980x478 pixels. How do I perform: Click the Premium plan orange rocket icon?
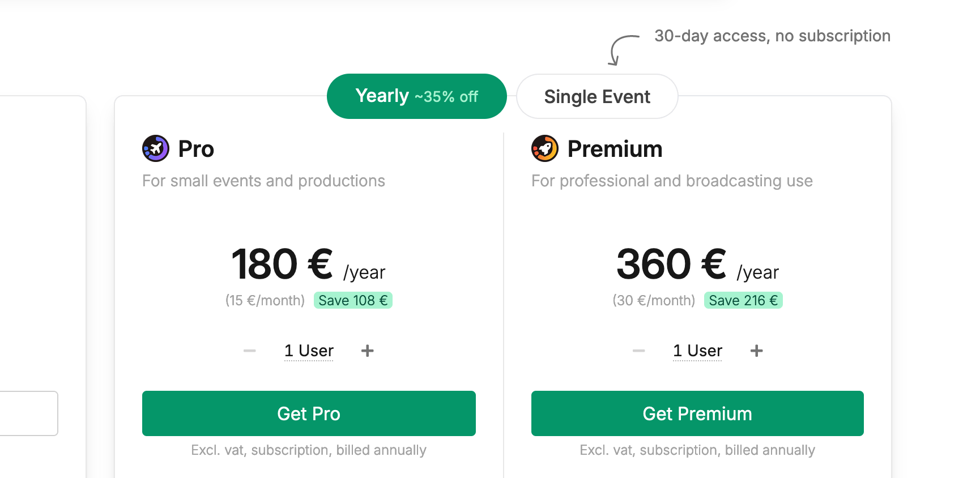[x=545, y=148]
